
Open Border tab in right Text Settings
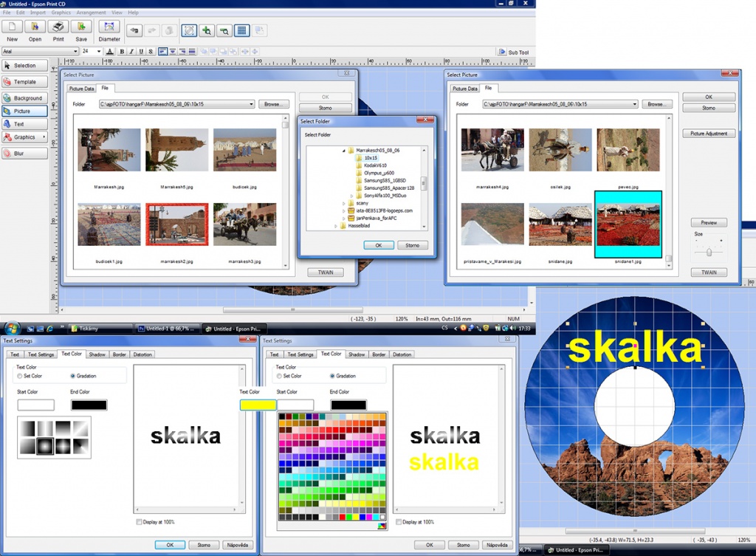tap(379, 354)
